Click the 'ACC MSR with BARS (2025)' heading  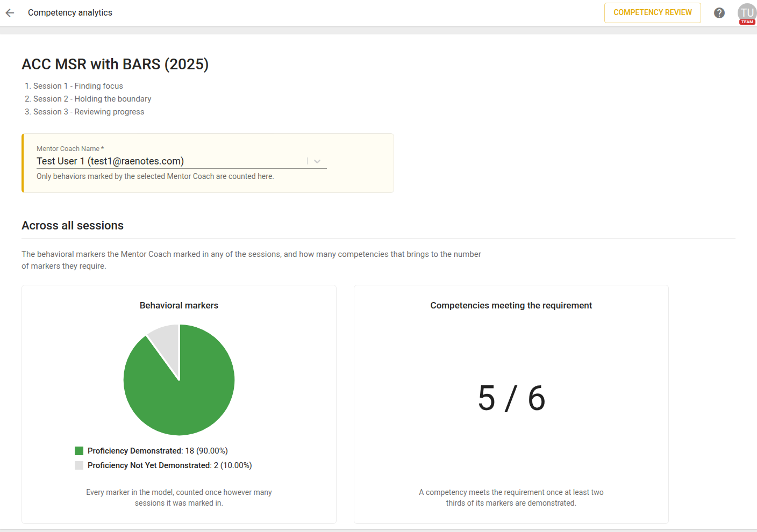pos(115,64)
